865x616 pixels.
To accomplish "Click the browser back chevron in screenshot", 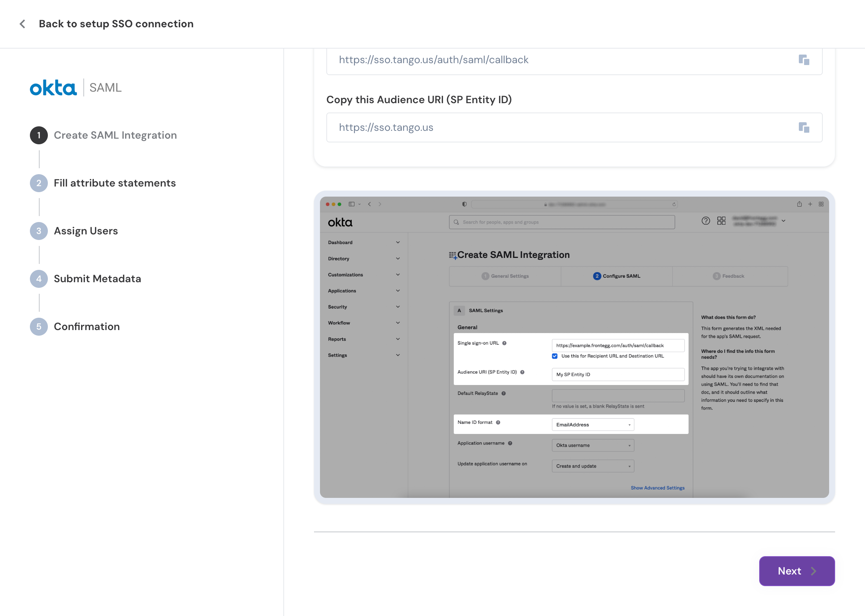I will [369, 204].
